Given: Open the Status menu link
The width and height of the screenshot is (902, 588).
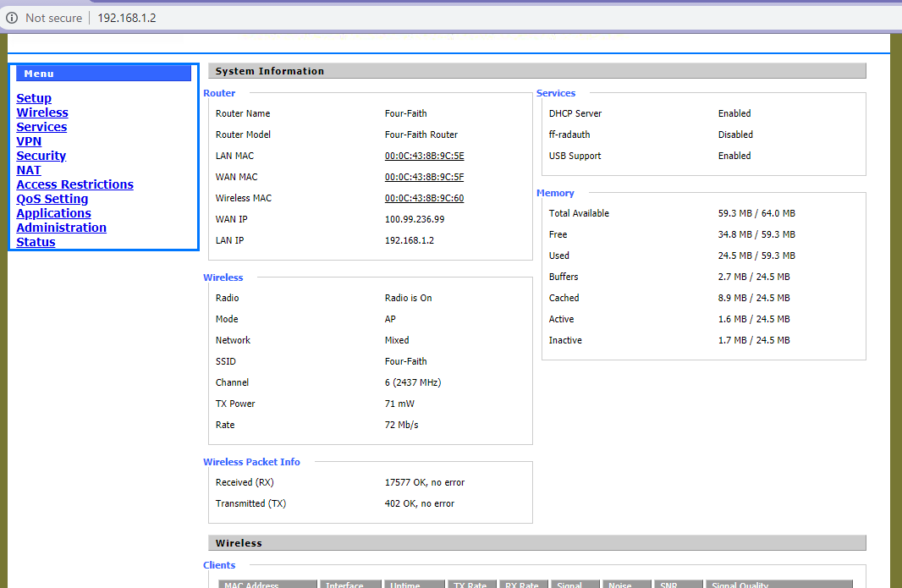Looking at the screenshot, I should click(36, 242).
